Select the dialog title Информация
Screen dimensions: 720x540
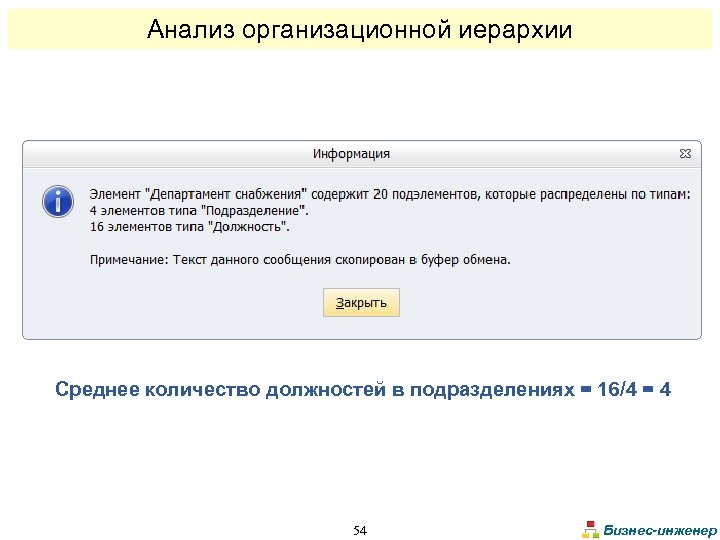click(x=351, y=154)
